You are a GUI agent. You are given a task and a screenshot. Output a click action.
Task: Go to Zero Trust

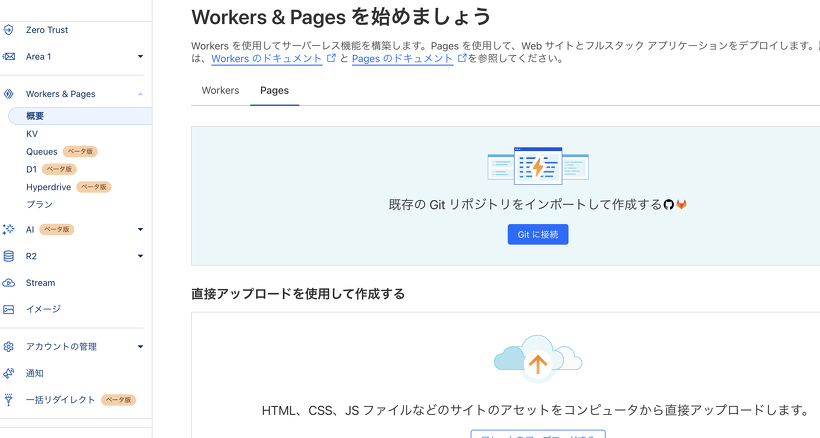pos(47,30)
